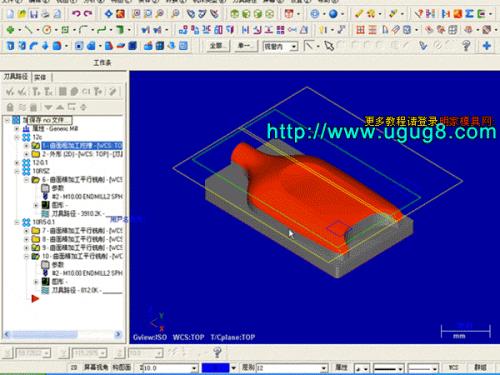
Task: Click the magenta Undo arrow
Action: tap(76, 14)
